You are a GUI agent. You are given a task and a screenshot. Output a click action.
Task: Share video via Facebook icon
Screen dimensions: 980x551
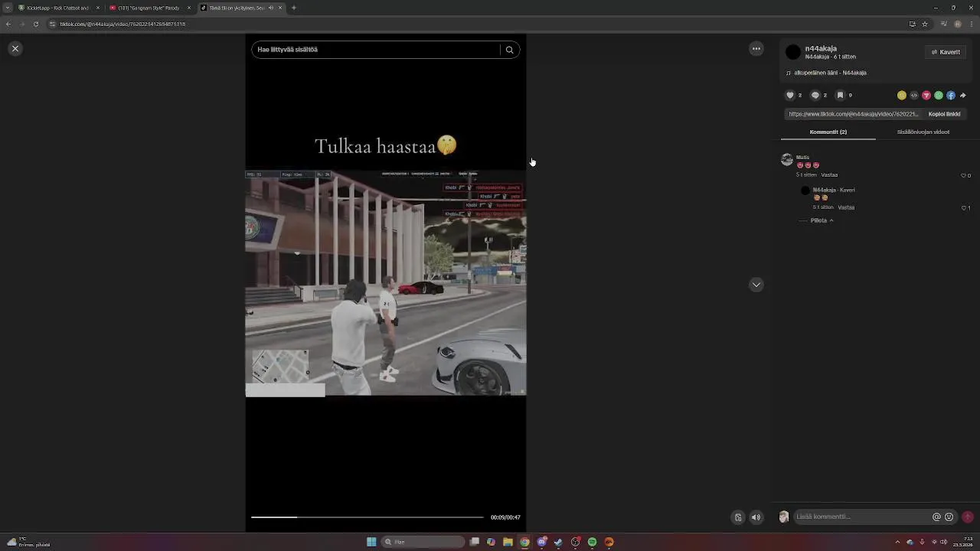[x=951, y=95]
